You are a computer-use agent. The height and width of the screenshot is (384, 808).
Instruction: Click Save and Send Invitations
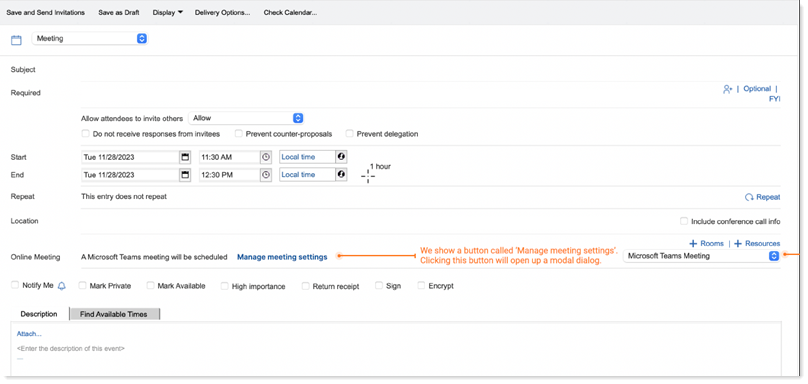tap(45, 12)
